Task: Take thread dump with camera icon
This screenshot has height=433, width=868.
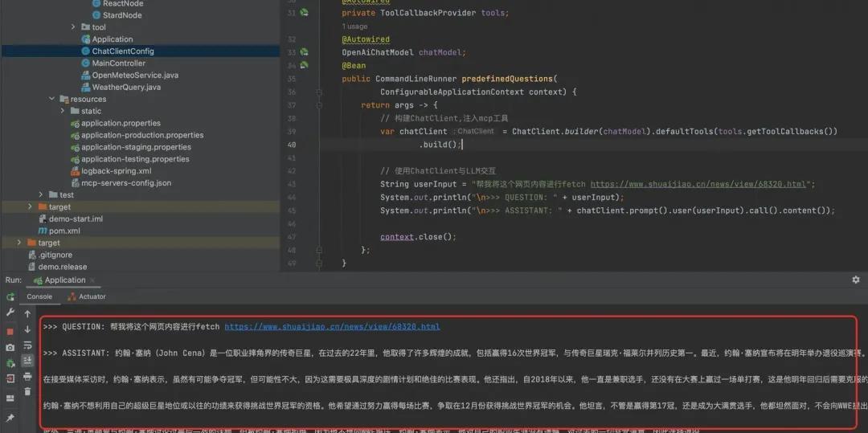Action: [x=10, y=347]
